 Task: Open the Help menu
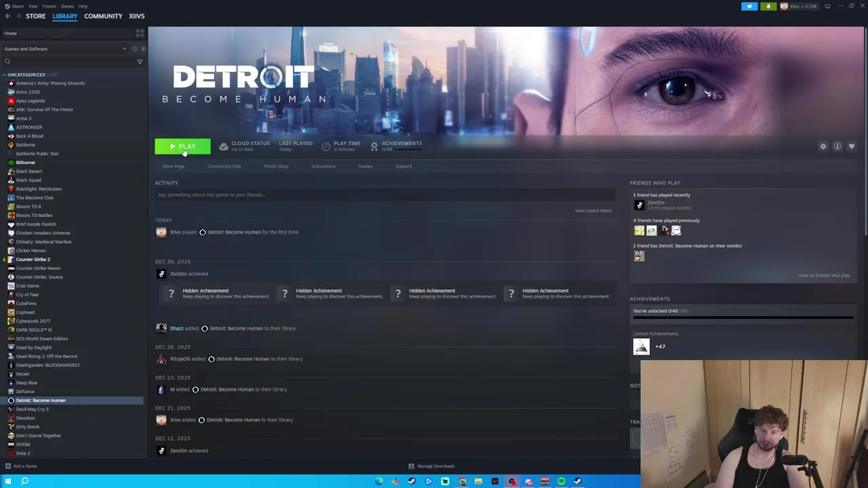pyautogui.click(x=83, y=6)
